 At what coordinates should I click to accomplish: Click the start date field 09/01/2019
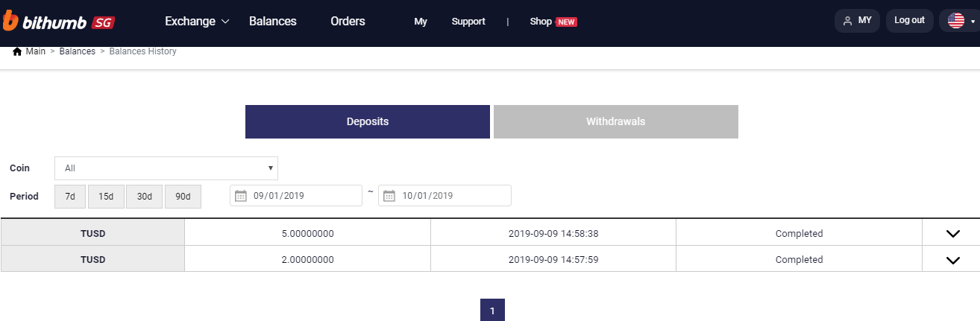click(302, 196)
